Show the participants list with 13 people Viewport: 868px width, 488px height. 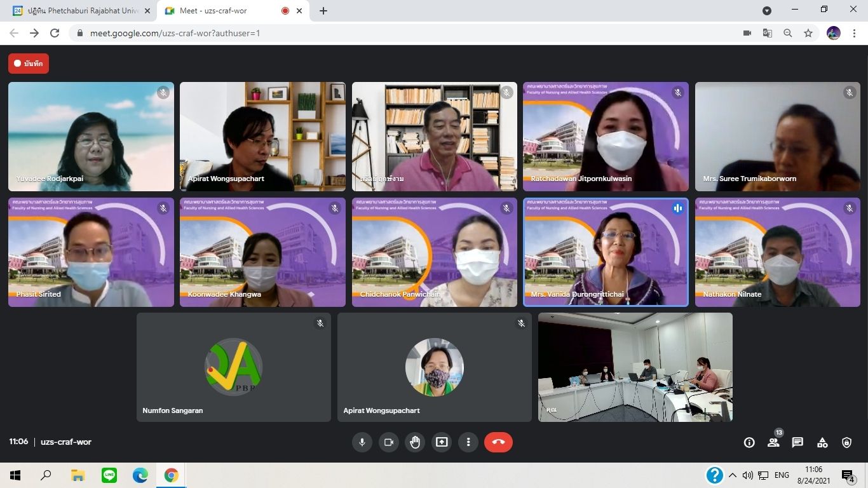[x=773, y=443]
